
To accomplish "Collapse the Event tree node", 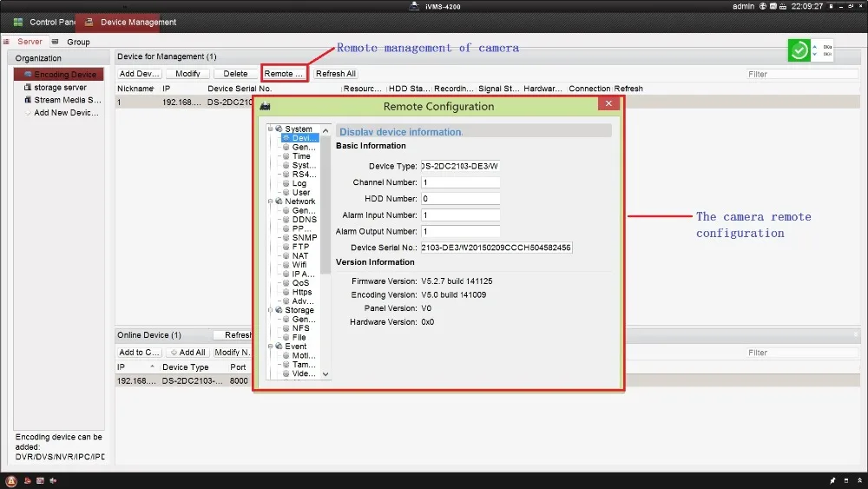I will point(270,346).
